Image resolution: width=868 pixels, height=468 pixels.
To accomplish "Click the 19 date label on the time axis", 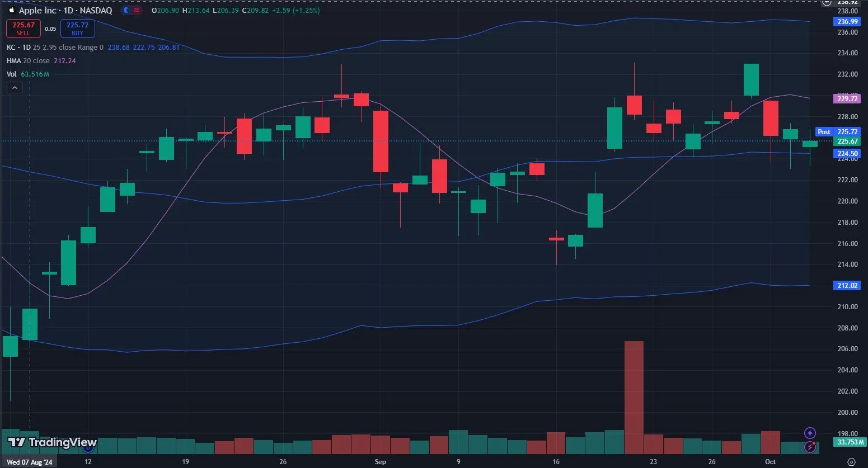I will tap(185, 462).
